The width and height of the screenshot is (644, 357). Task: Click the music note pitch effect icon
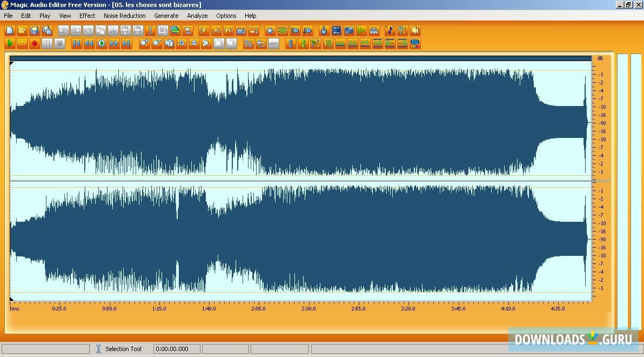(390, 31)
